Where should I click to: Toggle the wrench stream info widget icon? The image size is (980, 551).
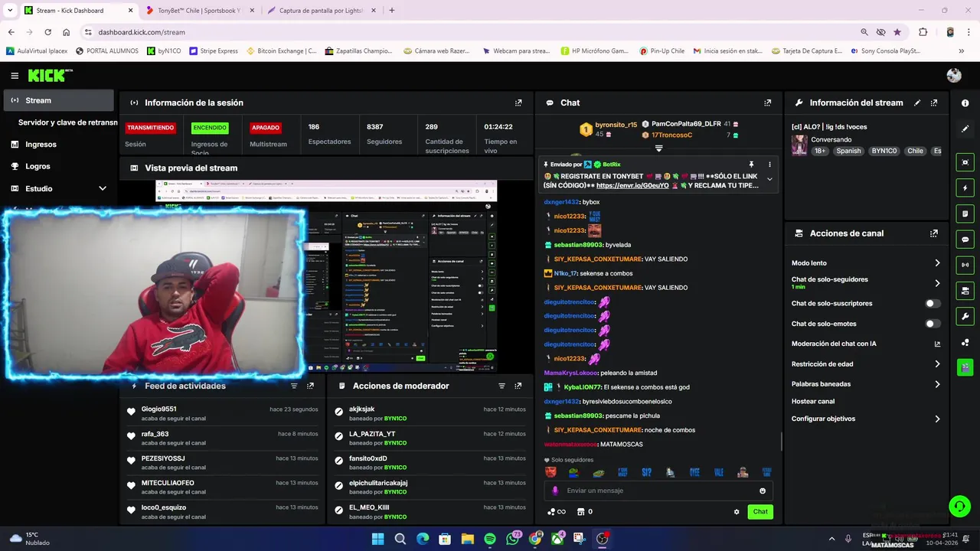pyautogui.click(x=965, y=316)
